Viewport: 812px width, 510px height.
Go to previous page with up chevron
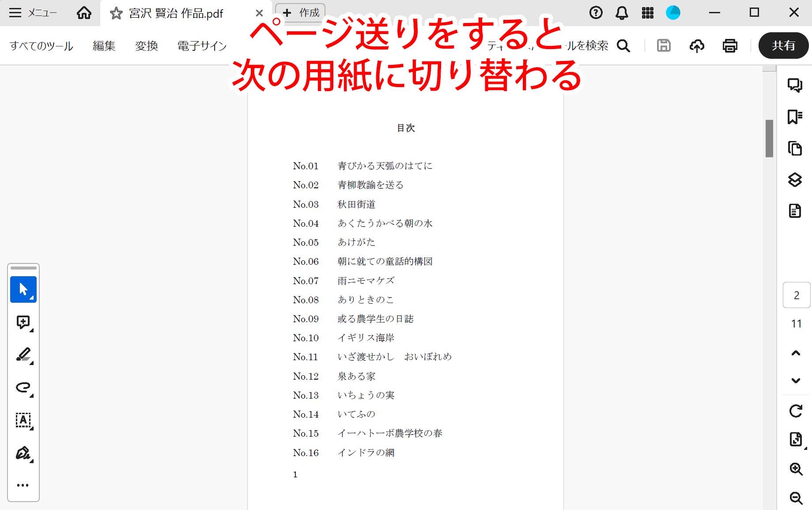tap(796, 353)
